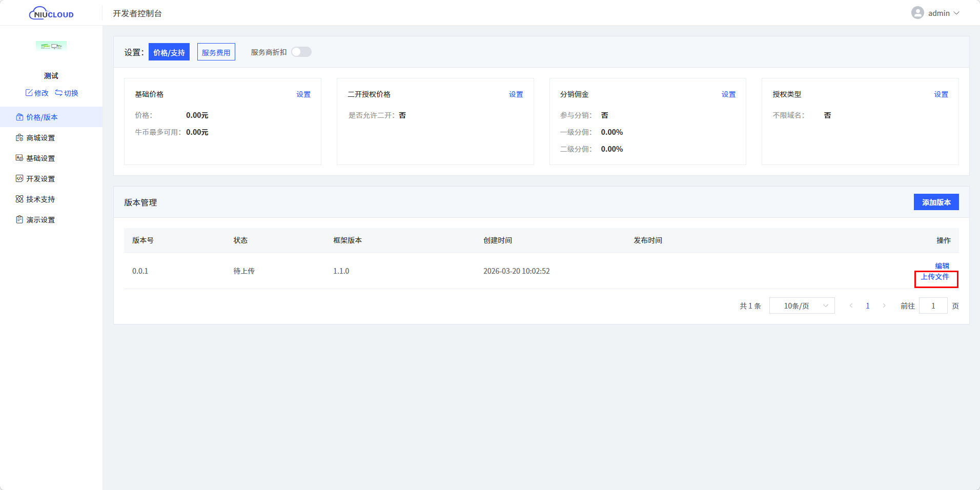The image size is (980, 490).
Task: Click 编辑 for version 0.0.1
Action: (942, 266)
